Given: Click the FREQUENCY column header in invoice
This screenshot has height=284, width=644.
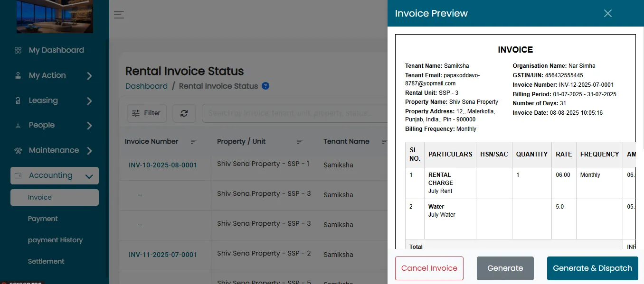Looking at the screenshot, I should [599, 154].
